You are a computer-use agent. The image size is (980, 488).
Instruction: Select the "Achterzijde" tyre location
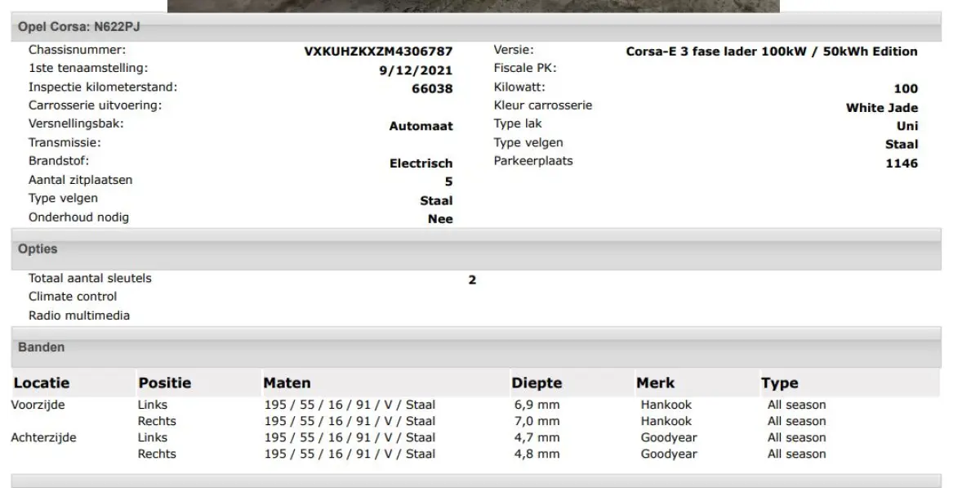43,437
